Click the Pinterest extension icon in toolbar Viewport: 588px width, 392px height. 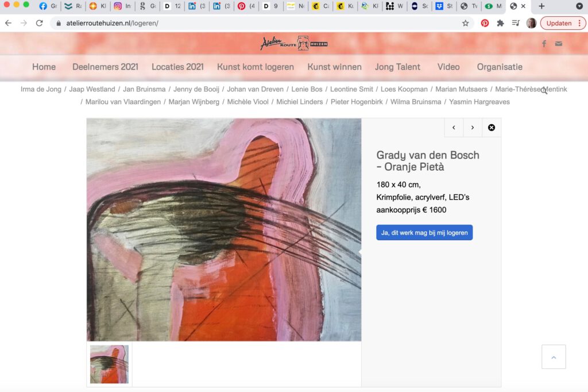(485, 23)
